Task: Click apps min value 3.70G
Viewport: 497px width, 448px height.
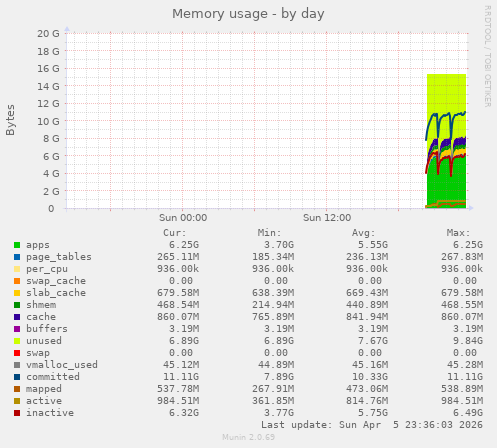Action: coord(279,245)
